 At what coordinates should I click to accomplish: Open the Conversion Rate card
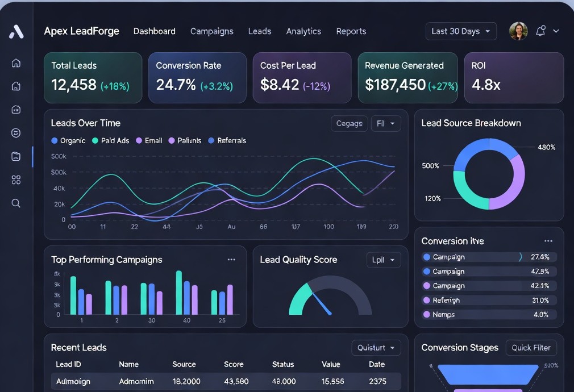(x=197, y=78)
